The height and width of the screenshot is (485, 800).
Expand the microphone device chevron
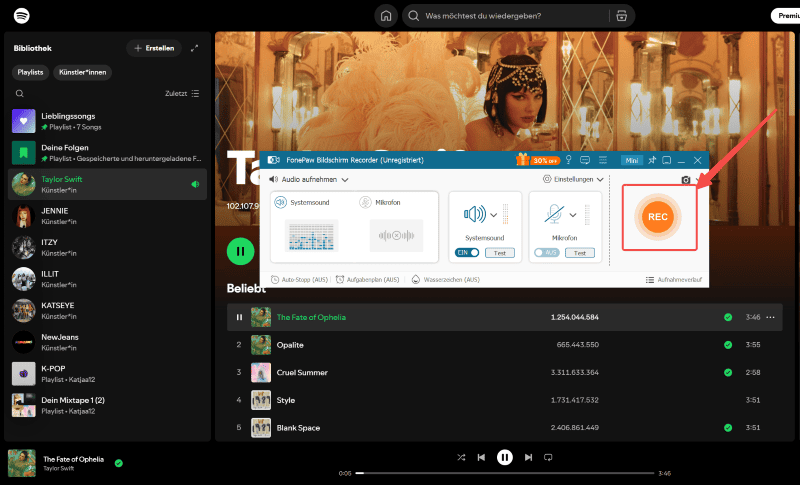pyautogui.click(x=573, y=215)
